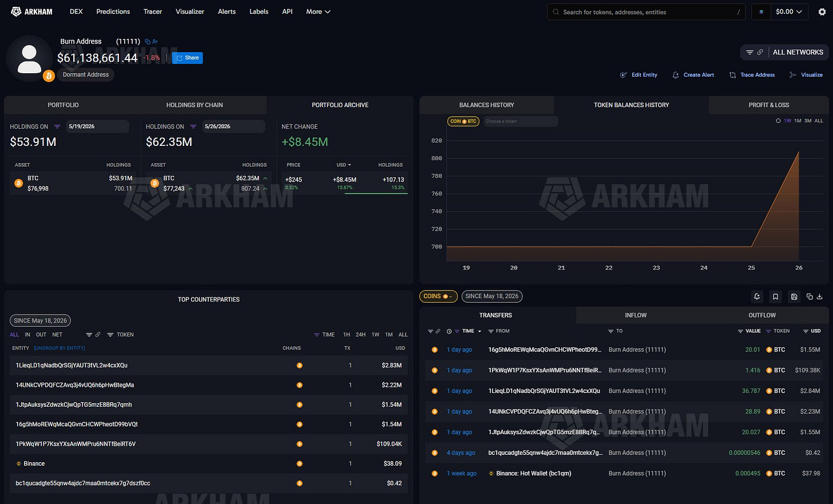Click the UNGROUP BY ENTITY link
Screen dimensions: 833x504
(x=59, y=348)
